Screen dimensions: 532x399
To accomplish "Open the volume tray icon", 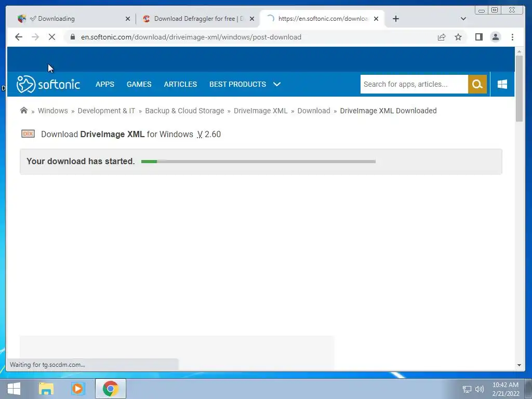I will [x=479, y=389].
